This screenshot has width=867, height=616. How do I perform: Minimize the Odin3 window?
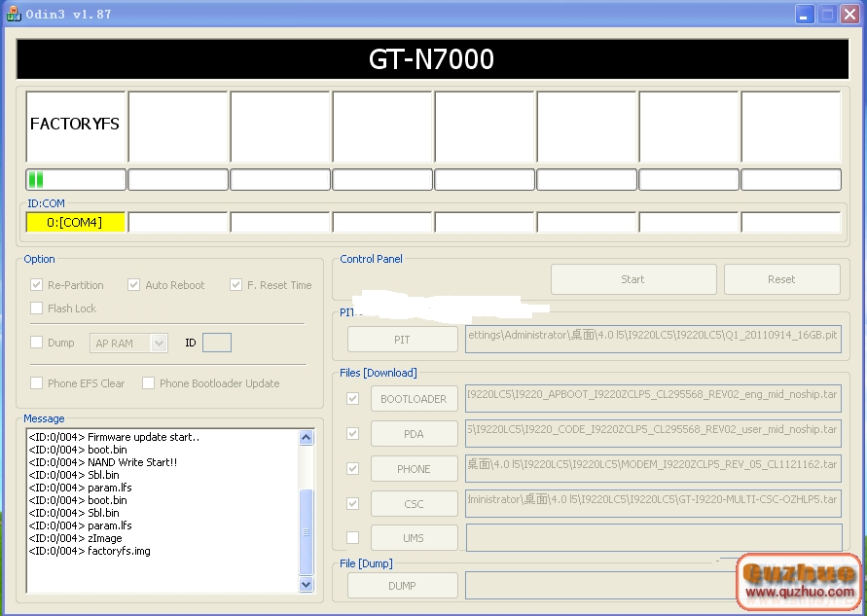[x=805, y=14]
